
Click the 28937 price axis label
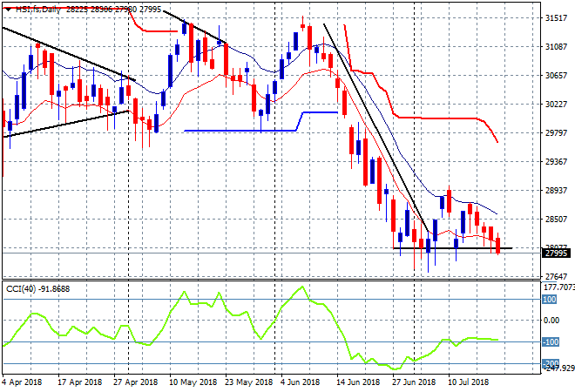(x=556, y=190)
